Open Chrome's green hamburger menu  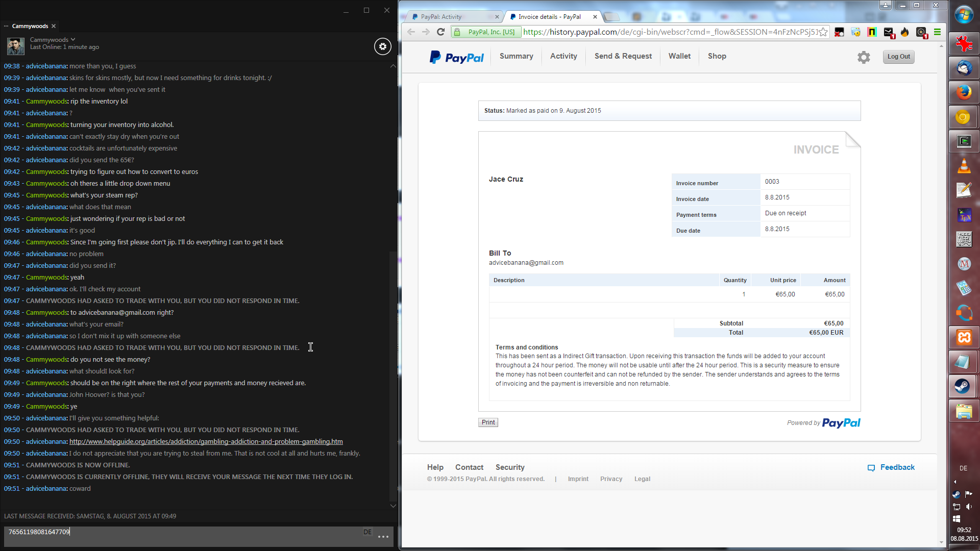[x=937, y=32]
